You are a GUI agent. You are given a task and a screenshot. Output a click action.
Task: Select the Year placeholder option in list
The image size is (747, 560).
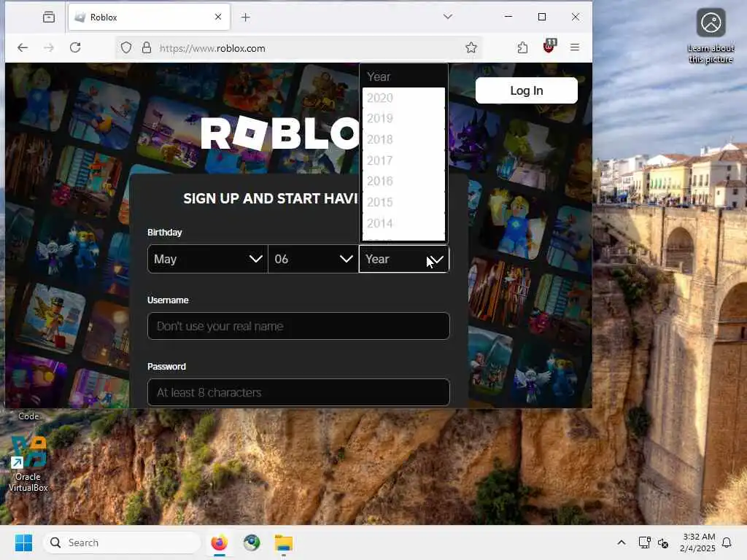click(x=403, y=77)
